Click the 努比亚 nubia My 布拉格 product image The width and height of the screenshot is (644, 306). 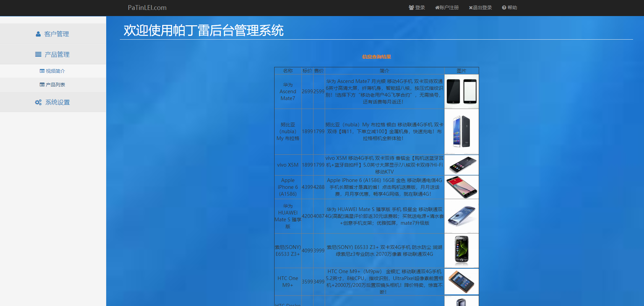pyautogui.click(x=462, y=132)
